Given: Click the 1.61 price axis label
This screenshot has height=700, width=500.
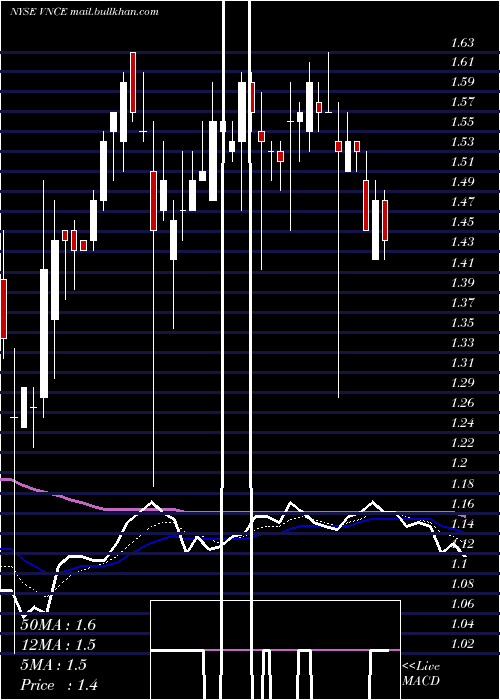Looking at the screenshot, I should click(462, 62).
